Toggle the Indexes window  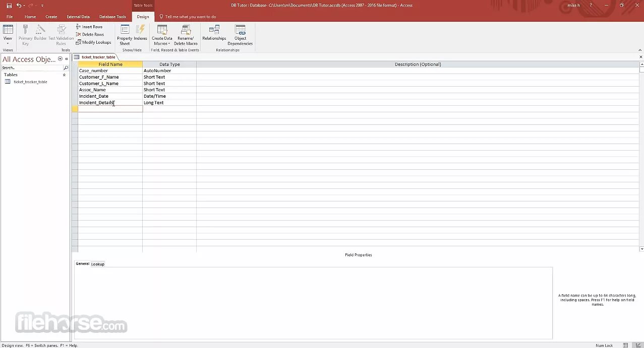pyautogui.click(x=140, y=33)
